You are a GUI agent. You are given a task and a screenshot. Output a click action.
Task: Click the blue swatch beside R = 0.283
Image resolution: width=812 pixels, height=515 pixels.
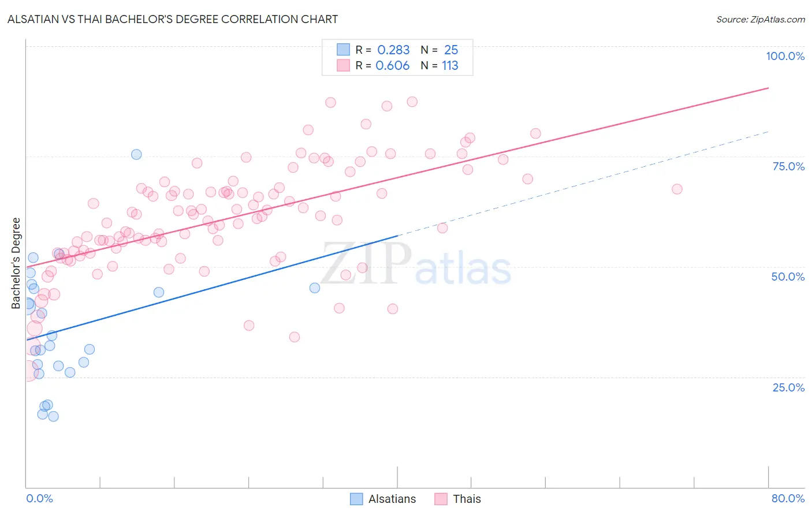pos(344,50)
